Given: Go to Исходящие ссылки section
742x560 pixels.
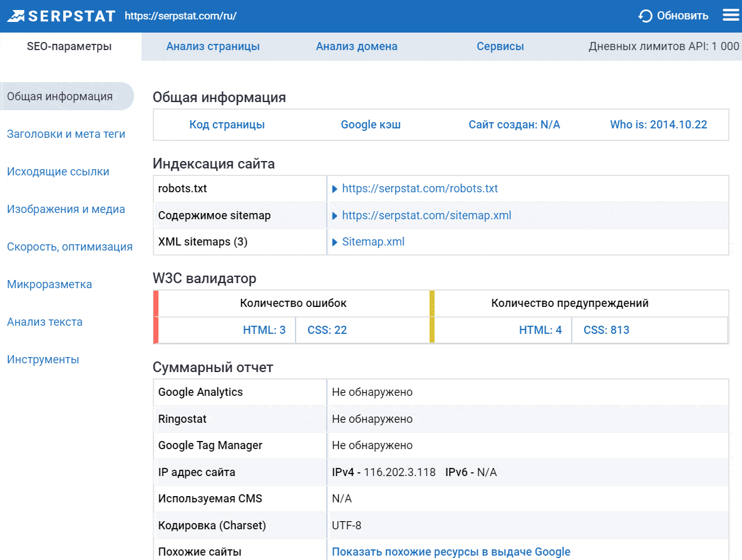Looking at the screenshot, I should [58, 172].
